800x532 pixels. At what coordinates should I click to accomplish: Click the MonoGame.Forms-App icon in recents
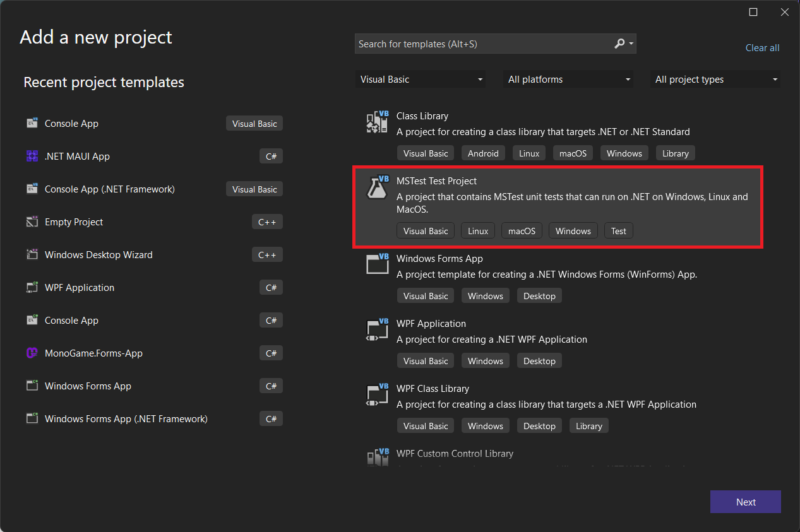32,353
